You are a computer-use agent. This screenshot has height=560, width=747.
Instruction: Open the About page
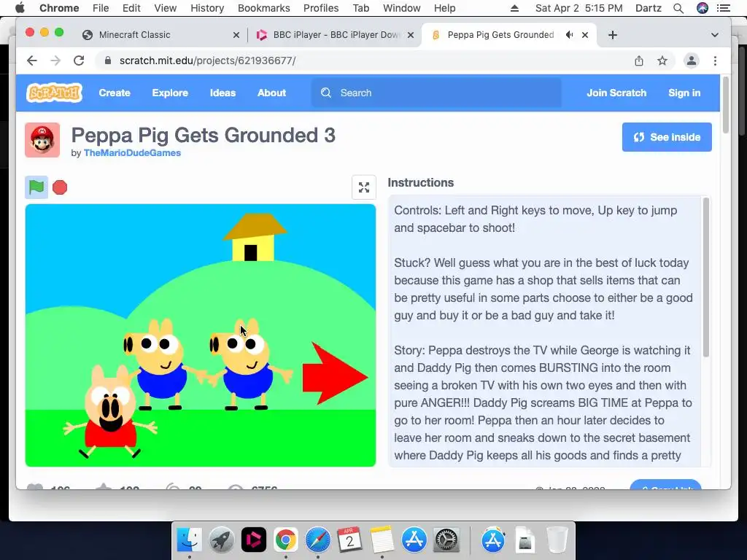[x=271, y=93]
